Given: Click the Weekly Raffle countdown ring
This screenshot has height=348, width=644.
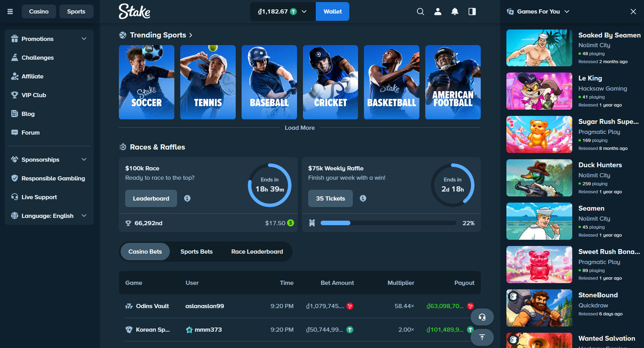Looking at the screenshot, I should (x=453, y=185).
